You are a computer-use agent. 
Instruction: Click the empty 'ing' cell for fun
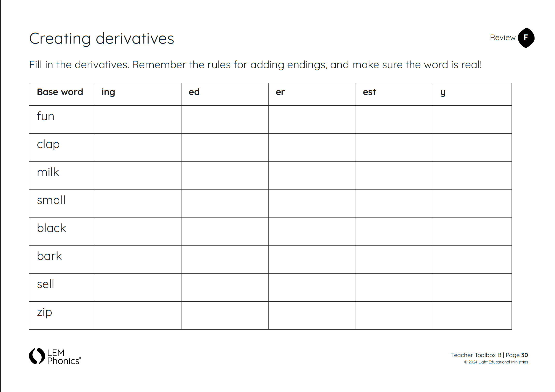(138, 119)
